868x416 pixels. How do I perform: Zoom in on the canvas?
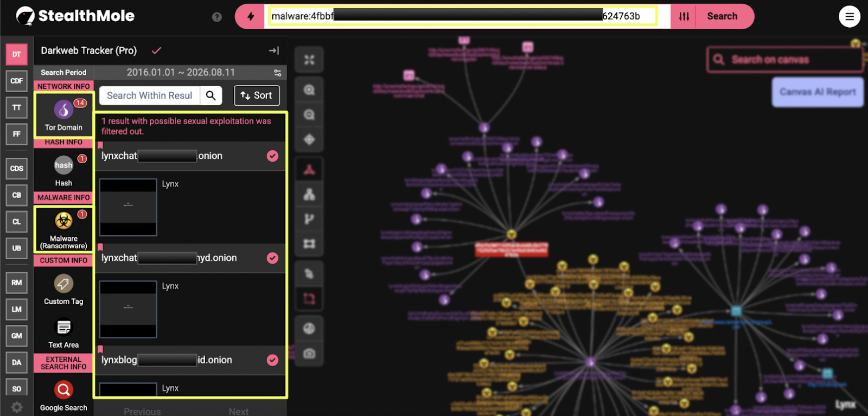[309, 90]
